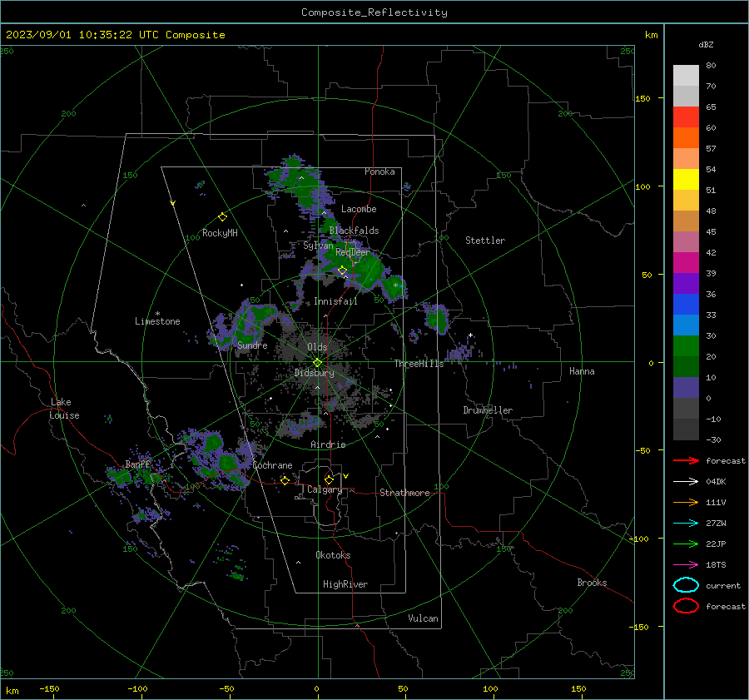Click the Stettler city label
Image resolution: width=749 pixels, height=700 pixels.
485,241
